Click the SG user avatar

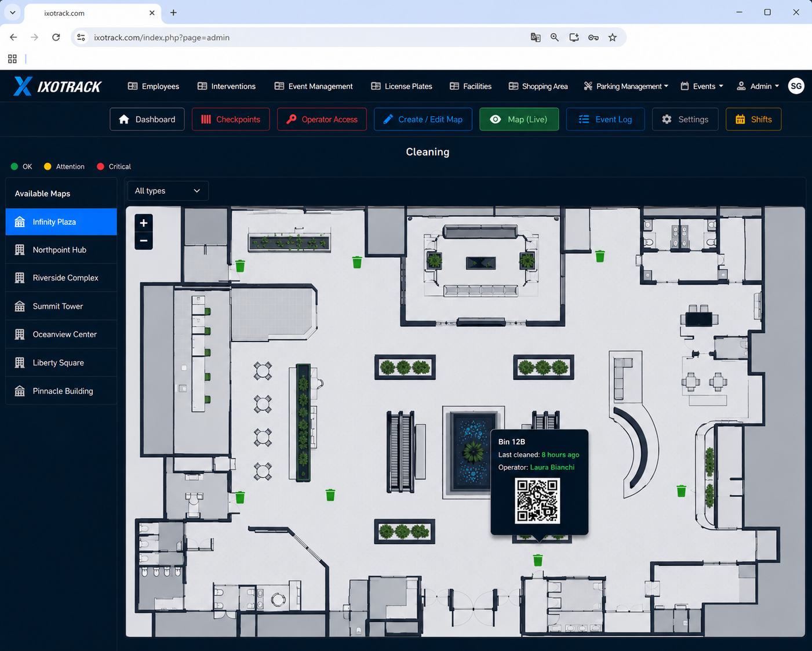click(796, 86)
